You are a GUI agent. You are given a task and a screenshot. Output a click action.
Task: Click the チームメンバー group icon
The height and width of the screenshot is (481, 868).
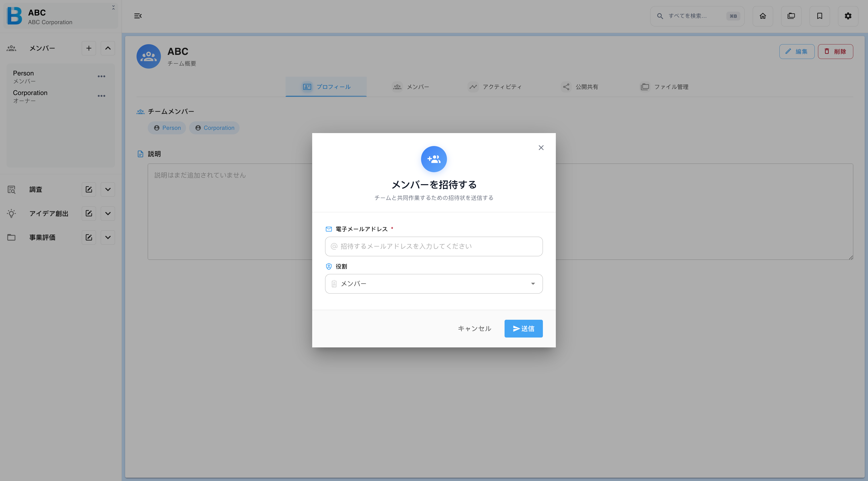pyautogui.click(x=141, y=111)
